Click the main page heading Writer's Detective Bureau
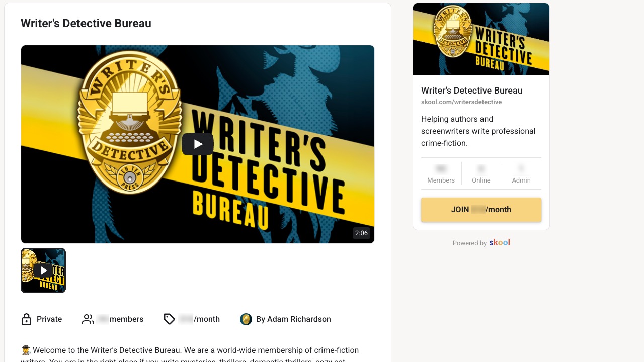The image size is (644, 362). click(x=86, y=23)
